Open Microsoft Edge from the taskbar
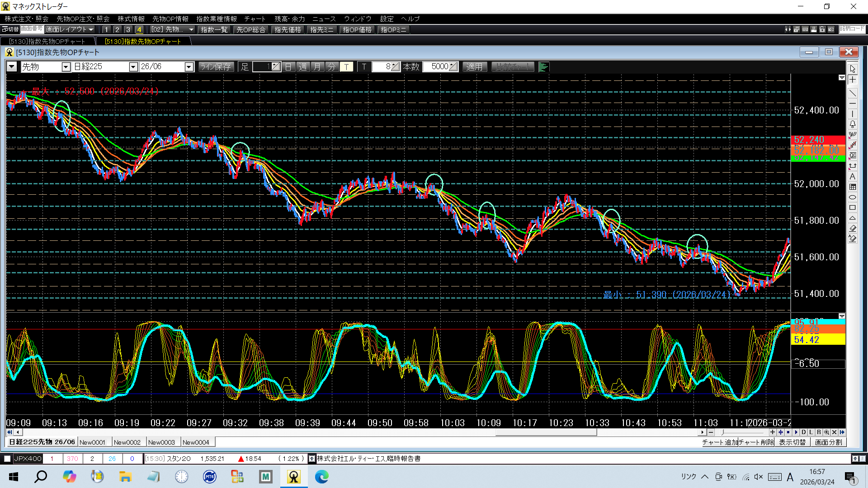 click(321, 477)
